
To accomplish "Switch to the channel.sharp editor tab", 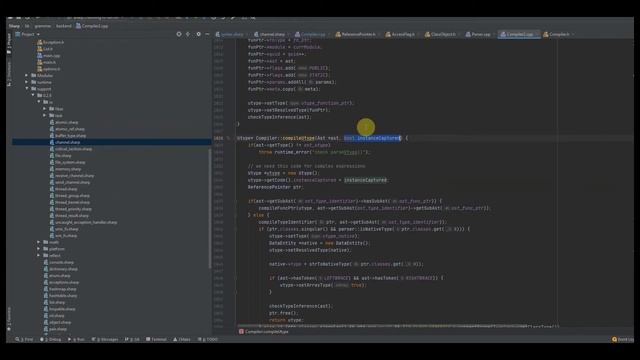I will click(x=269, y=34).
